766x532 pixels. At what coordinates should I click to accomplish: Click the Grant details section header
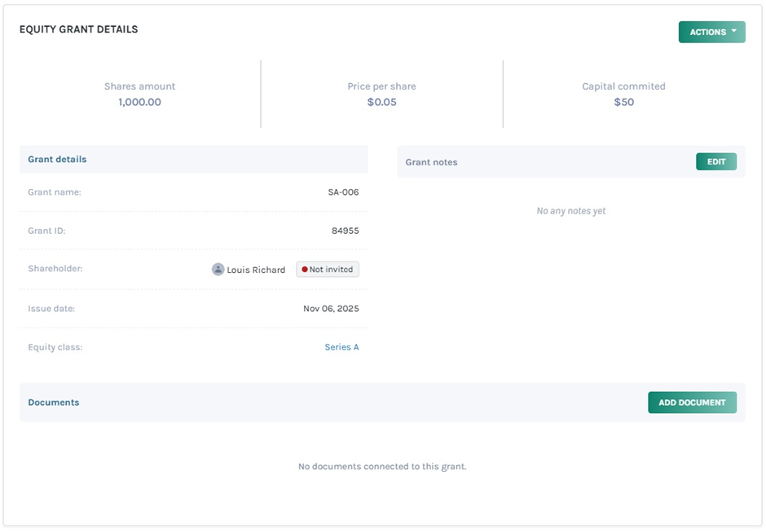(57, 160)
